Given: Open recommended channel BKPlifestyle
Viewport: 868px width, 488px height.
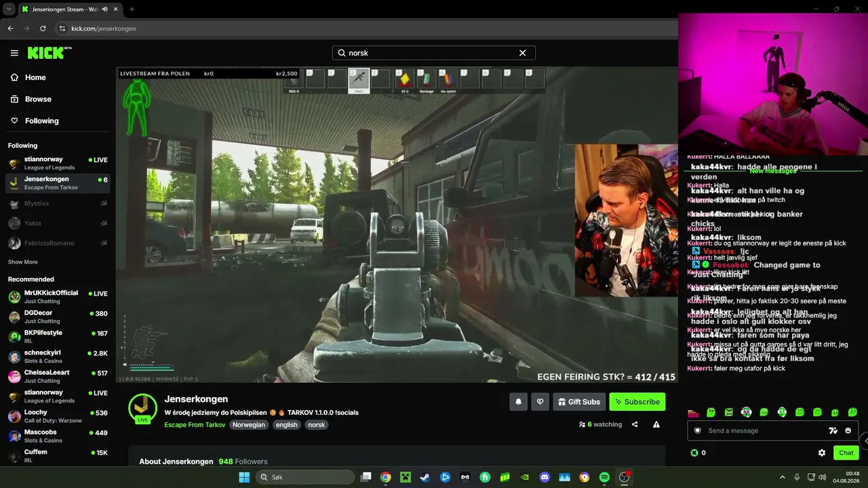Looking at the screenshot, I should click(x=58, y=337).
